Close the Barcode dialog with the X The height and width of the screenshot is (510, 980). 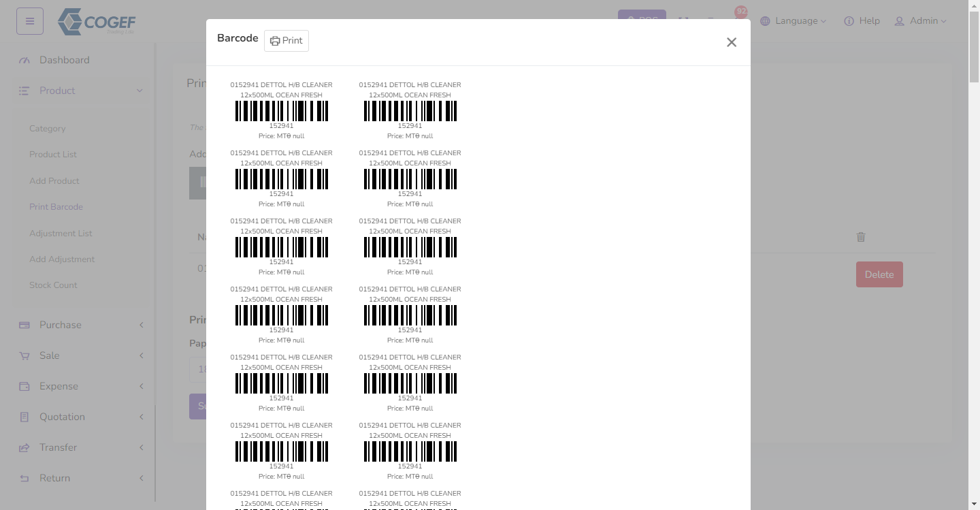732,42
